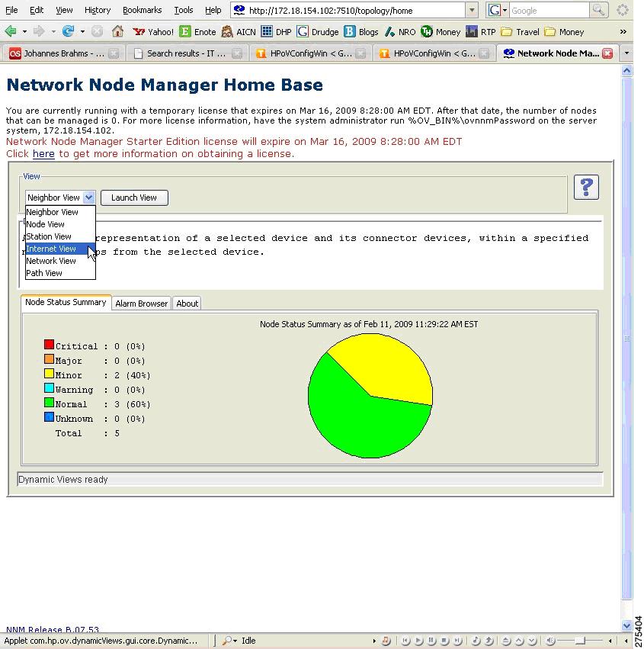Open the Forward button history dropdown arrow
The width and height of the screenshot is (644, 649).
pyautogui.click(x=53, y=31)
